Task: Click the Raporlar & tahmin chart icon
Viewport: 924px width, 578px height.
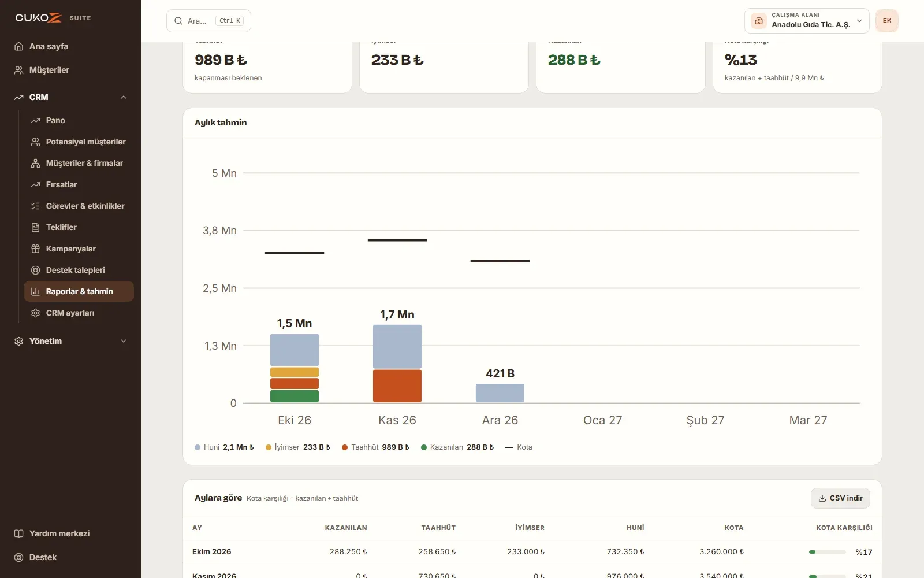Action: coord(35,291)
